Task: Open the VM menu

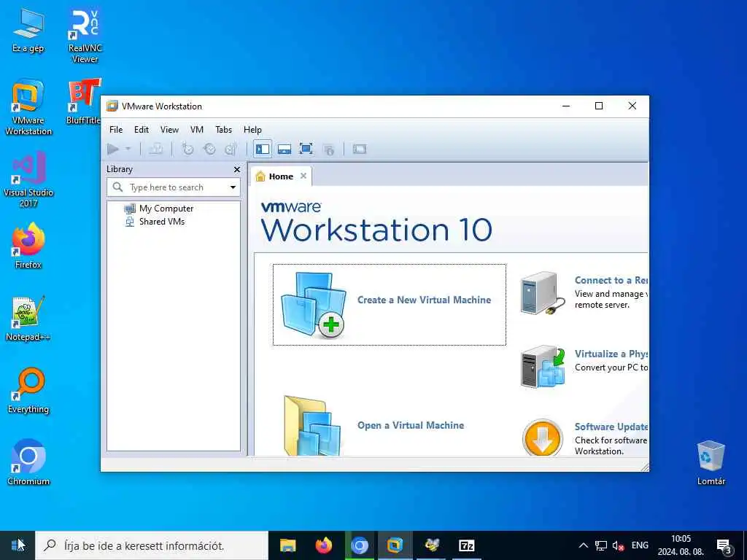Action: coord(197,130)
